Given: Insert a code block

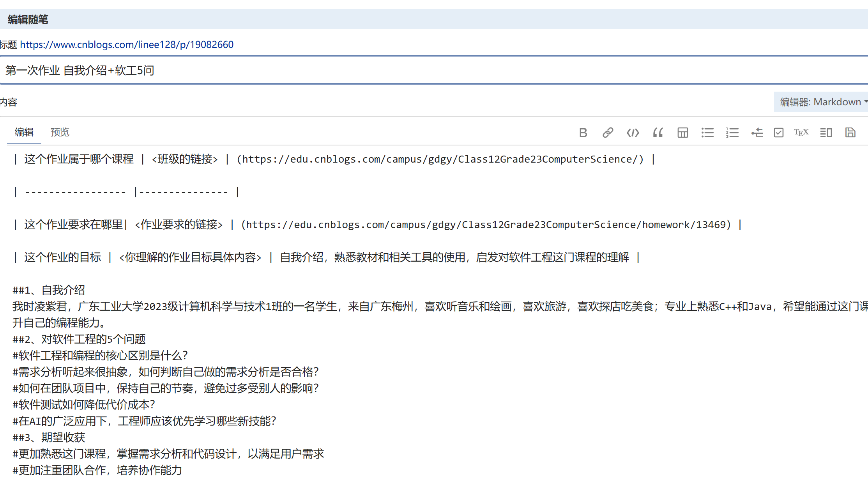Looking at the screenshot, I should coord(633,133).
